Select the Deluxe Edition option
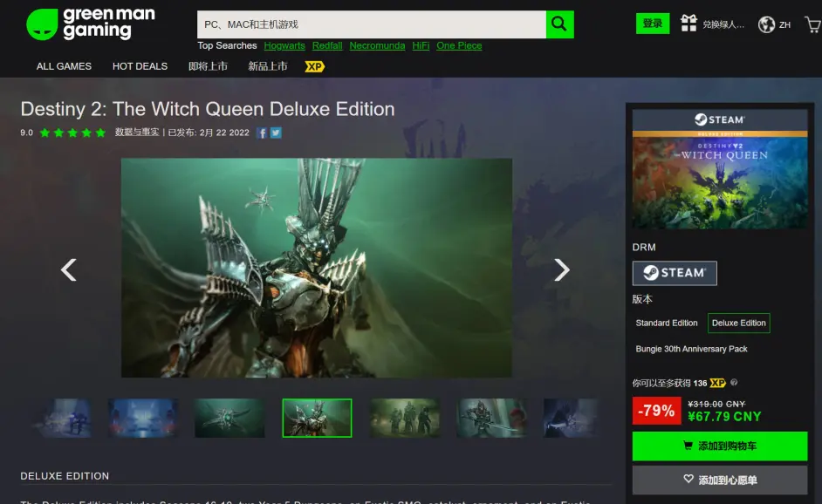Viewport: 822px width, 504px height. (x=738, y=323)
